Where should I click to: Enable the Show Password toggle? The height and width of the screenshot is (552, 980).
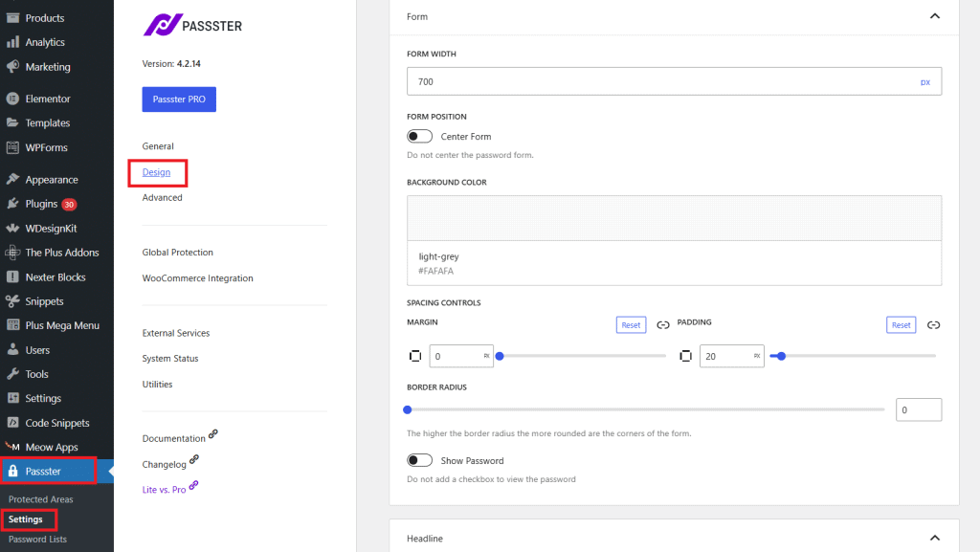click(x=419, y=460)
